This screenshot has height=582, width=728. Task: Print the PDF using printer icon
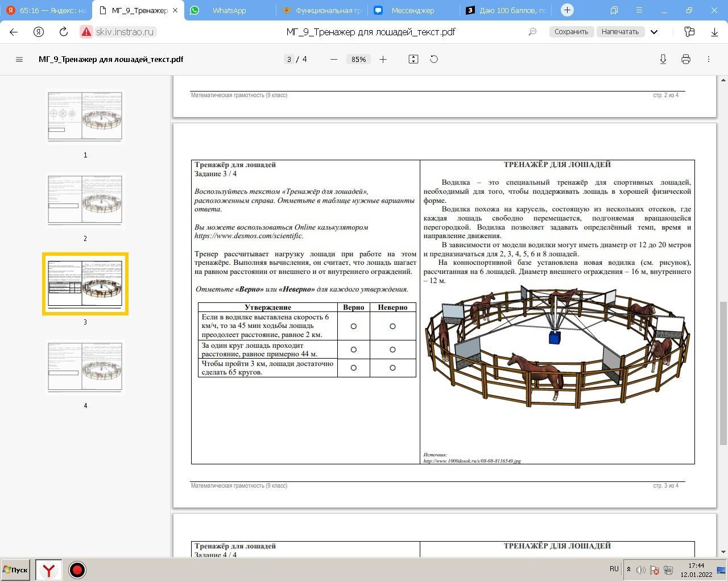686,59
